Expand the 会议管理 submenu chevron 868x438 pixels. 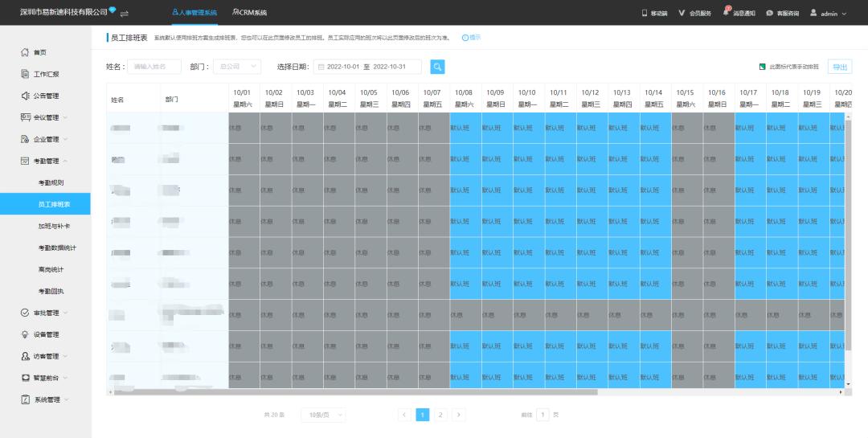click(65, 117)
